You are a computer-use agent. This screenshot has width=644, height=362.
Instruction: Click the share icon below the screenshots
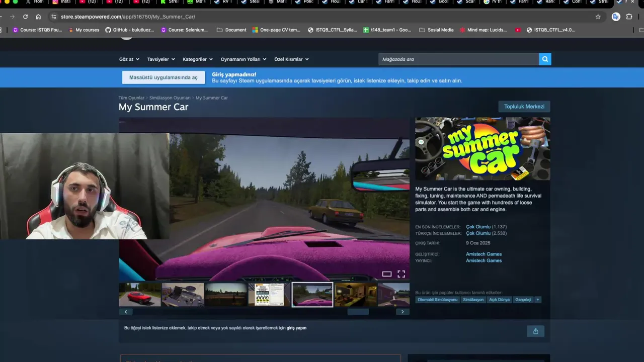(x=536, y=331)
